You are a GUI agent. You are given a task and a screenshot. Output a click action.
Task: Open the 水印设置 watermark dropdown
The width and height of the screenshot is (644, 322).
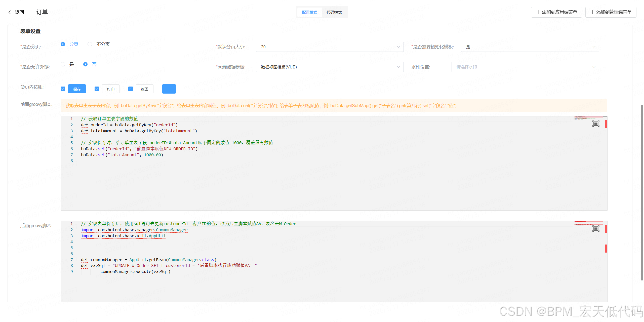pos(525,67)
